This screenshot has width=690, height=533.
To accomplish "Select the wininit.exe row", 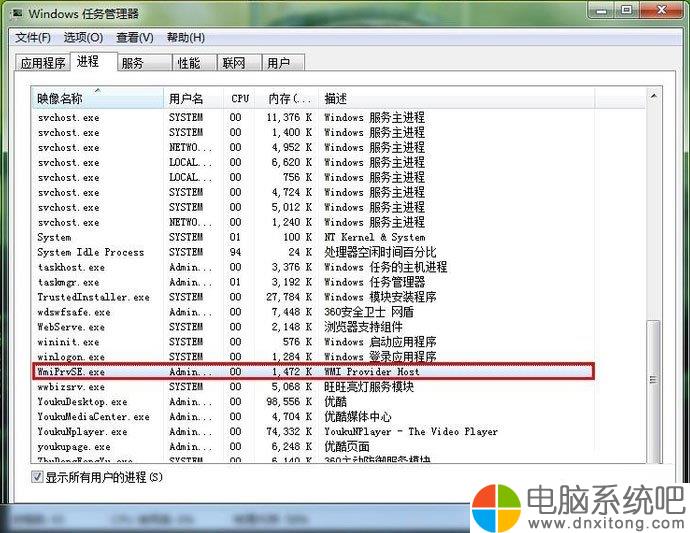I will [x=312, y=342].
